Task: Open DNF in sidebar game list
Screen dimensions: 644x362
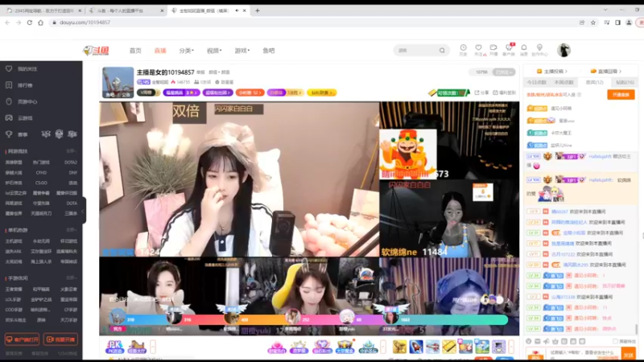Action: tap(72, 173)
